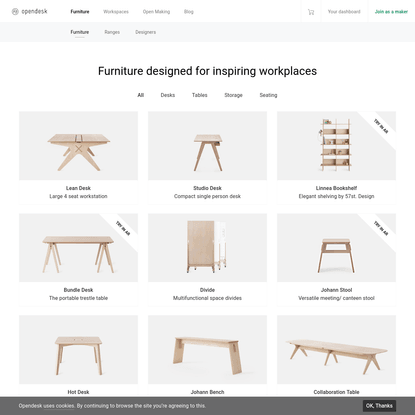Select Furniture in the top navigation bar

point(80,12)
